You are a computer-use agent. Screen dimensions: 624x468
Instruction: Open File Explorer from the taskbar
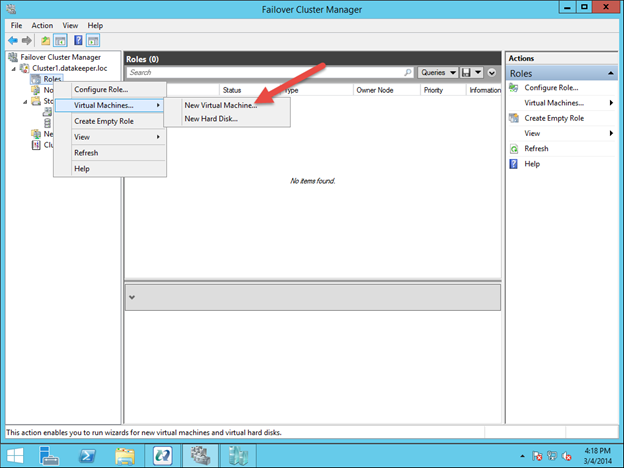(x=125, y=455)
